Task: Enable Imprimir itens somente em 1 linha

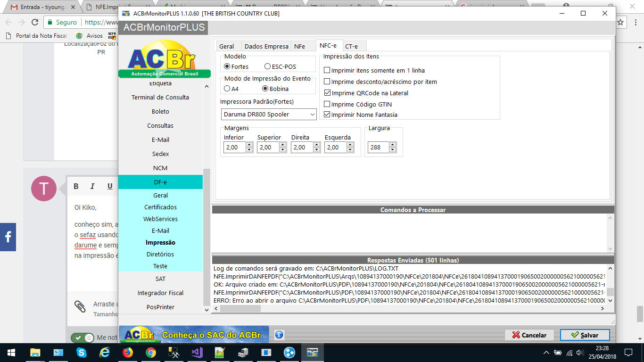Action: 327,70
